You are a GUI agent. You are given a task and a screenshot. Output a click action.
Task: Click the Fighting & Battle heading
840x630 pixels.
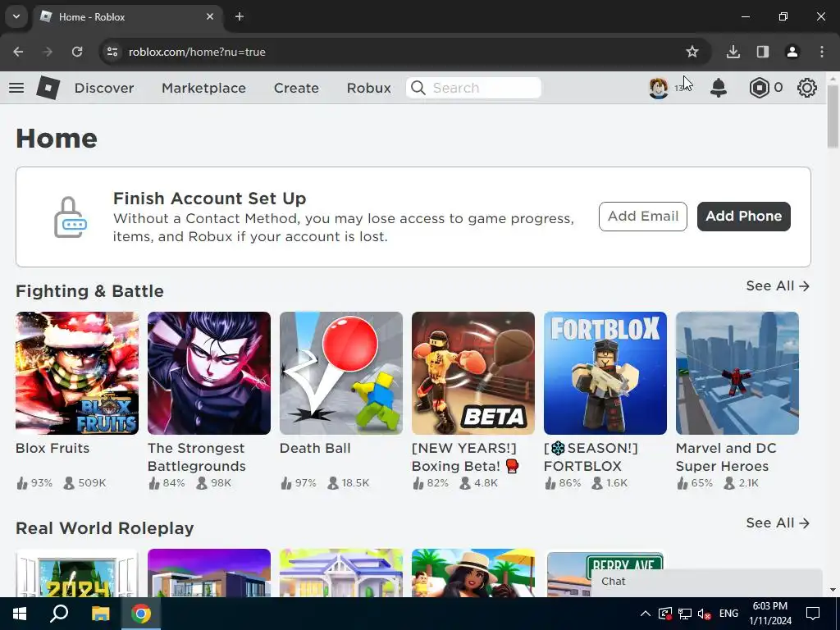[x=89, y=291]
